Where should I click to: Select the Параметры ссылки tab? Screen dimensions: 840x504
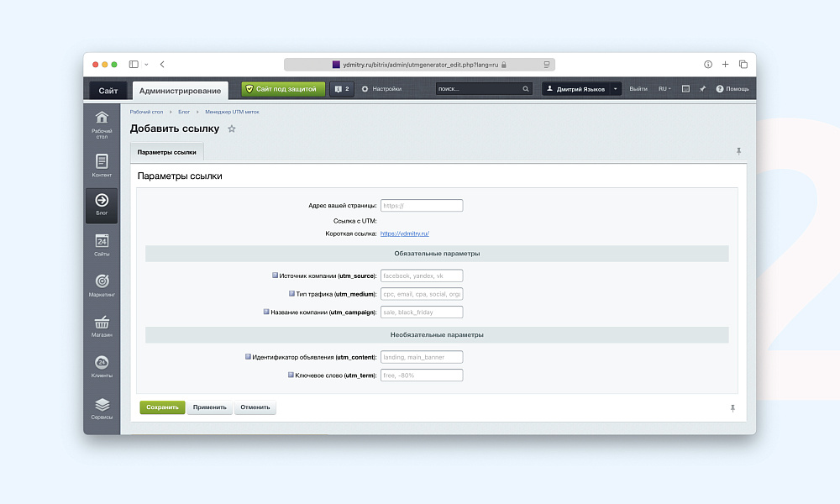pyautogui.click(x=167, y=152)
